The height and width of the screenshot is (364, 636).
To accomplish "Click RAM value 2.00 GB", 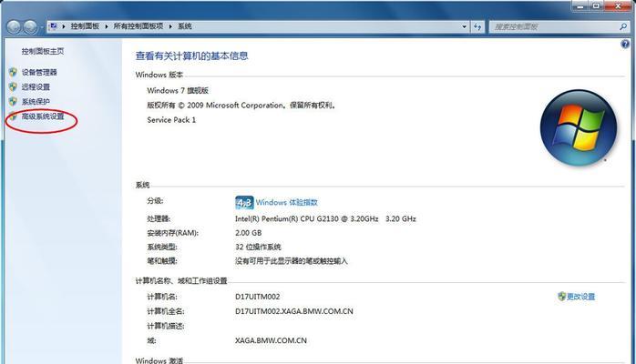I will pyautogui.click(x=248, y=233).
